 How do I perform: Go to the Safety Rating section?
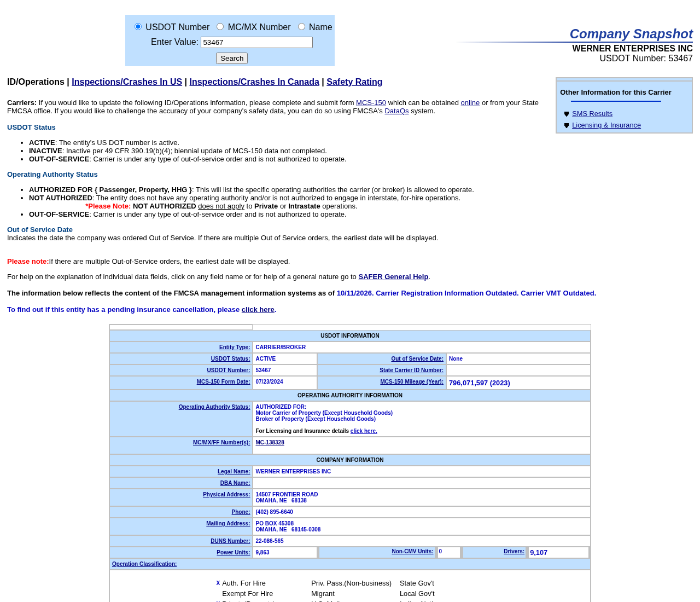pyautogui.click(x=354, y=82)
